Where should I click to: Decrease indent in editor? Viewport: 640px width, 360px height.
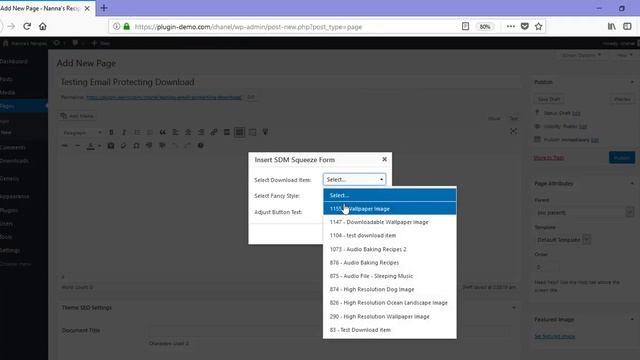click(149, 146)
